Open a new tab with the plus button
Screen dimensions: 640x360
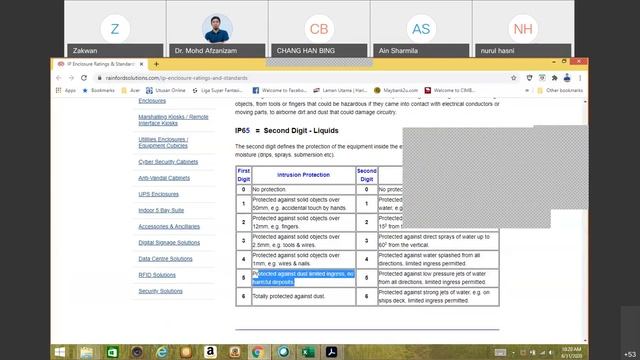tap(156, 64)
